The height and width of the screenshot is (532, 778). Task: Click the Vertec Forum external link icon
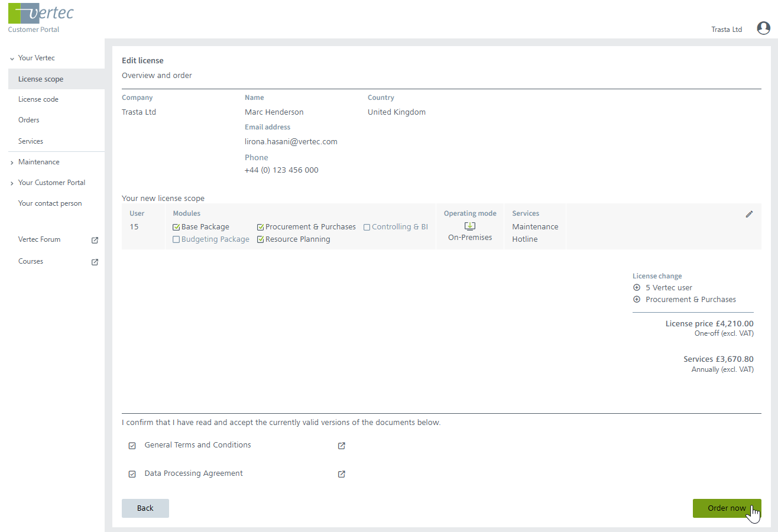tap(95, 240)
